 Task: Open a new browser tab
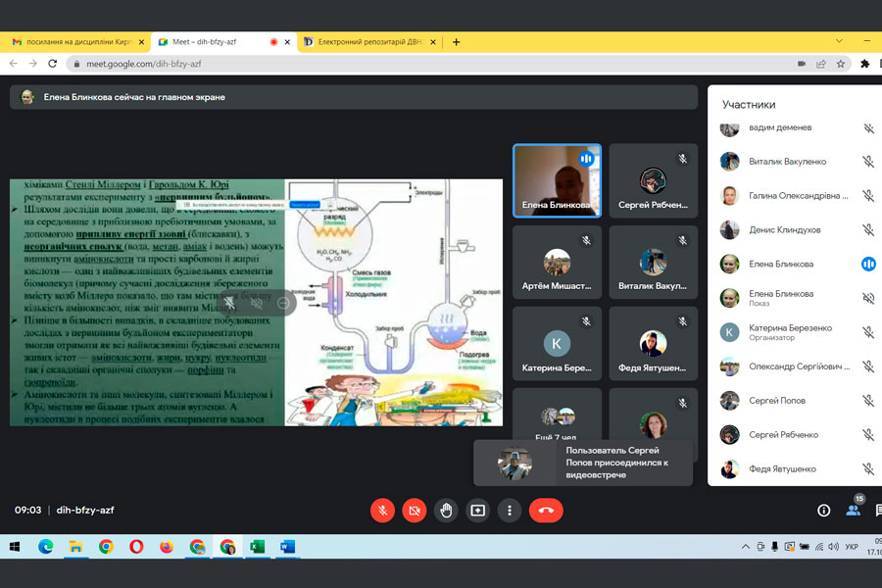(x=456, y=41)
